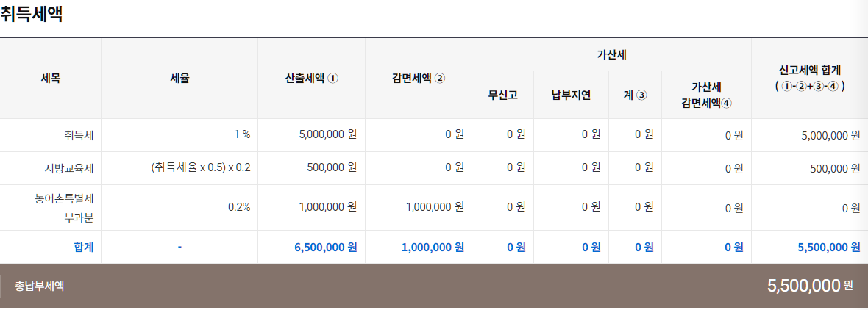Click 0 원 신고세액 합계 in 농어촌특별세 row
The image size is (868, 310).
[851, 209]
